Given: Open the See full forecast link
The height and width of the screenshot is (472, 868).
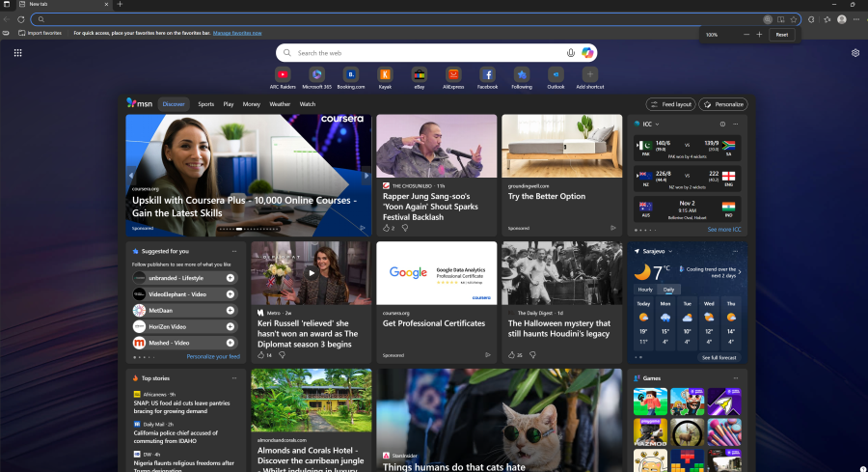Looking at the screenshot, I should pyautogui.click(x=719, y=358).
